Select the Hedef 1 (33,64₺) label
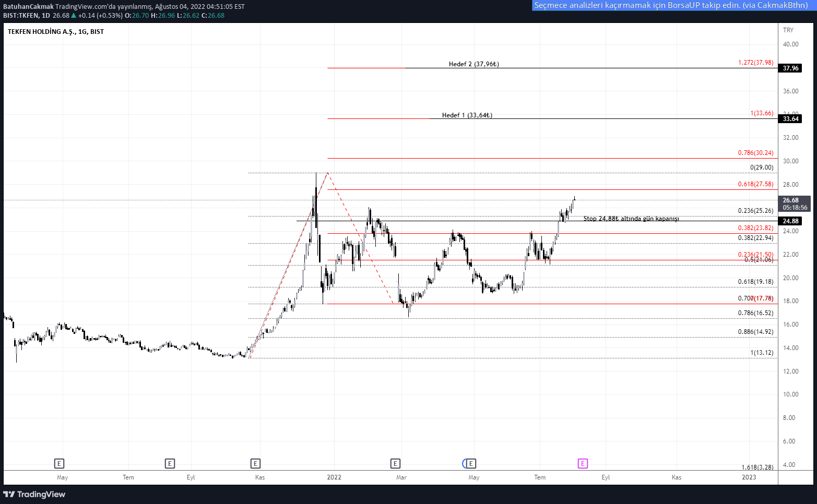 coord(467,115)
